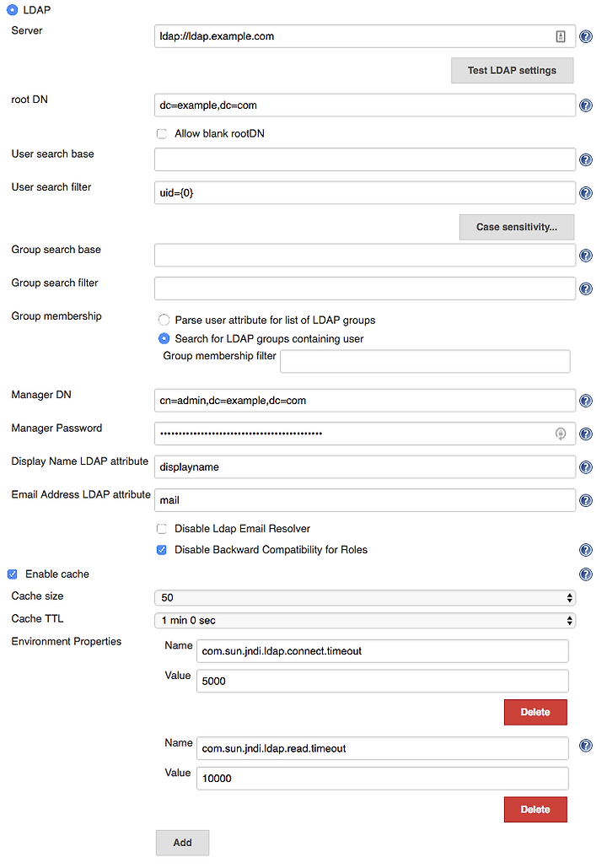Open the Cache size dropdown

click(x=365, y=598)
